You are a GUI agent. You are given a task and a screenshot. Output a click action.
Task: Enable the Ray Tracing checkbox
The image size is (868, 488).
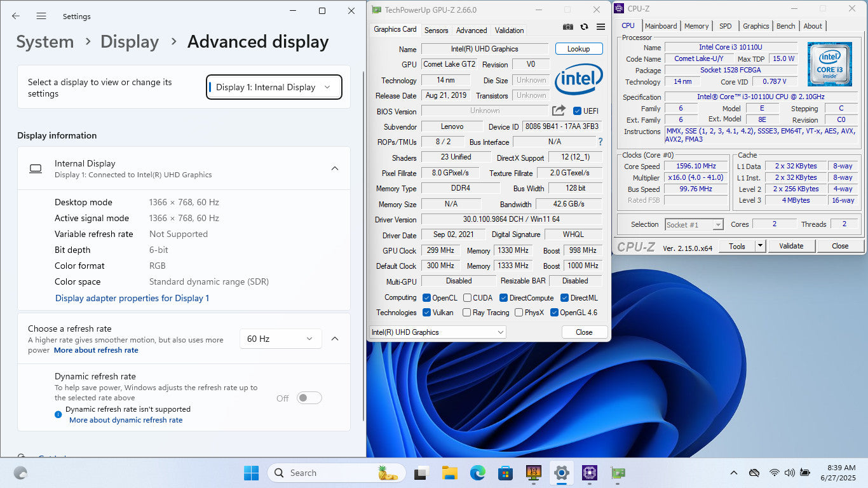point(467,313)
